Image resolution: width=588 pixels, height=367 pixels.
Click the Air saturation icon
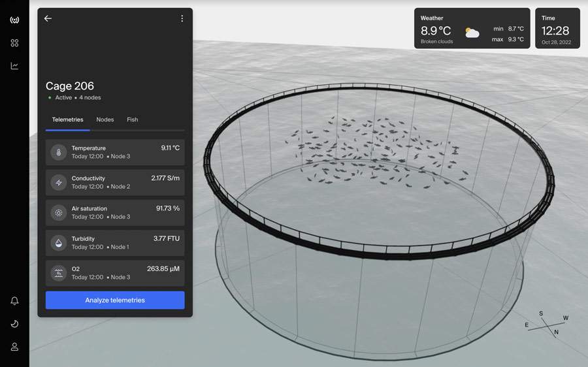(x=59, y=213)
